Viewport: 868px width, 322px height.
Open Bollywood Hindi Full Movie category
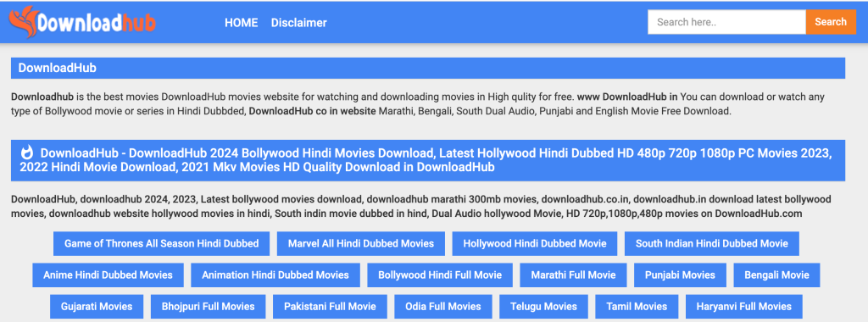click(440, 275)
